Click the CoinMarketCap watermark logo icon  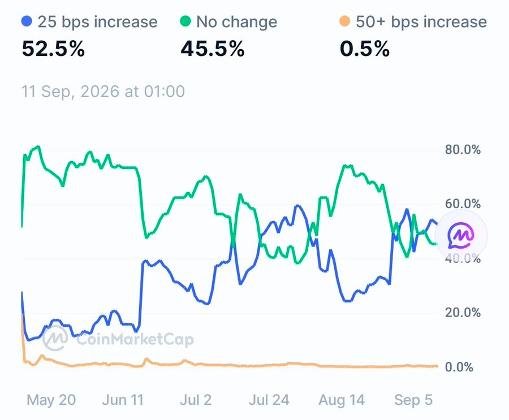55,339
